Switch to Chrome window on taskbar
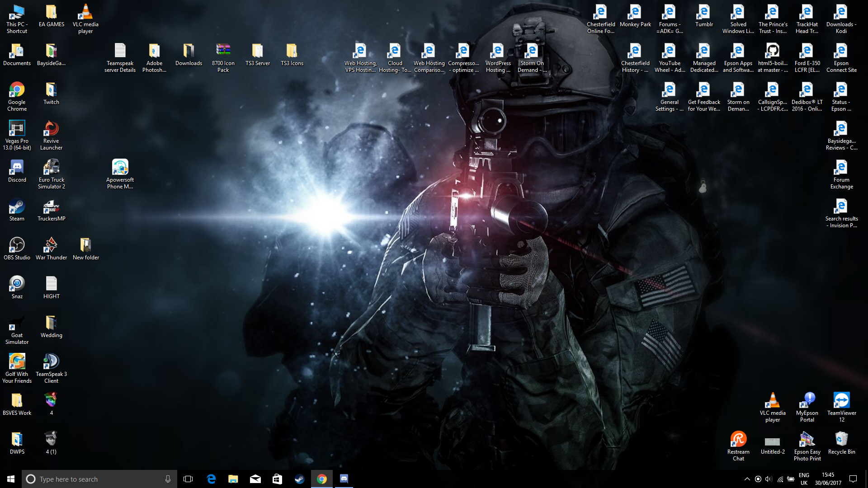The width and height of the screenshot is (868, 488). pyautogui.click(x=321, y=479)
